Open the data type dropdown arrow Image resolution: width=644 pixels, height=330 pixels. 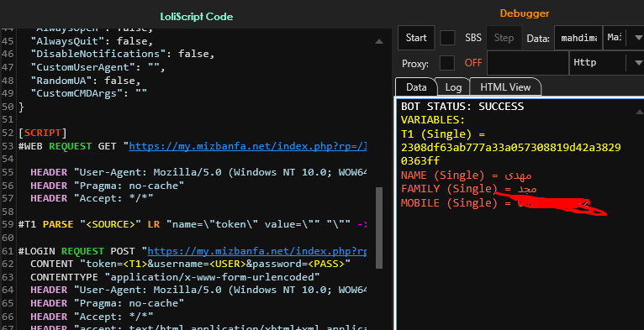point(638,38)
